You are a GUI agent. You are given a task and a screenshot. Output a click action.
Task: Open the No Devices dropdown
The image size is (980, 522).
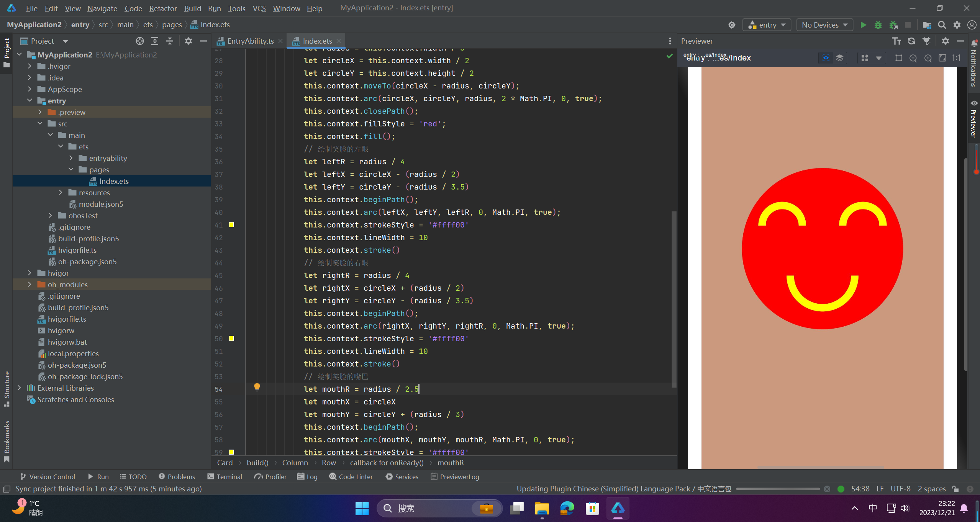[824, 25]
